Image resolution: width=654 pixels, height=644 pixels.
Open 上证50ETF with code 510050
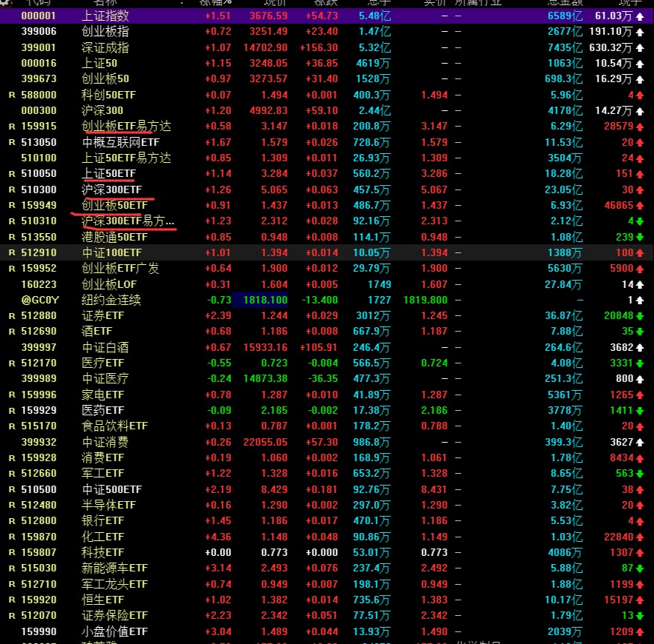pos(109,173)
